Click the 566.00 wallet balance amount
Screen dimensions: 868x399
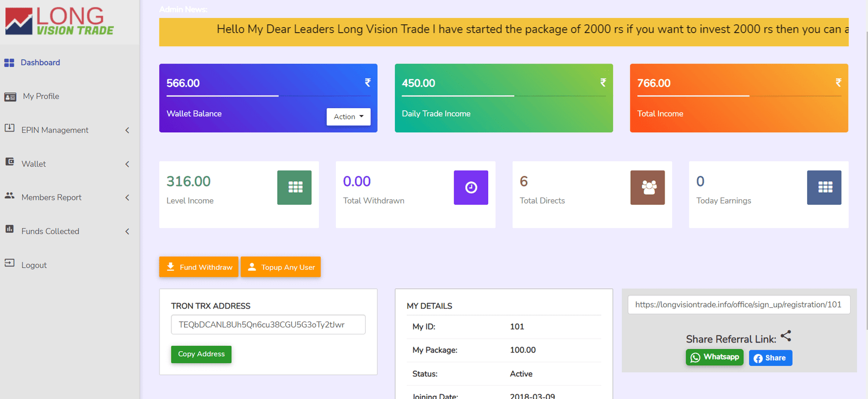[x=183, y=83]
